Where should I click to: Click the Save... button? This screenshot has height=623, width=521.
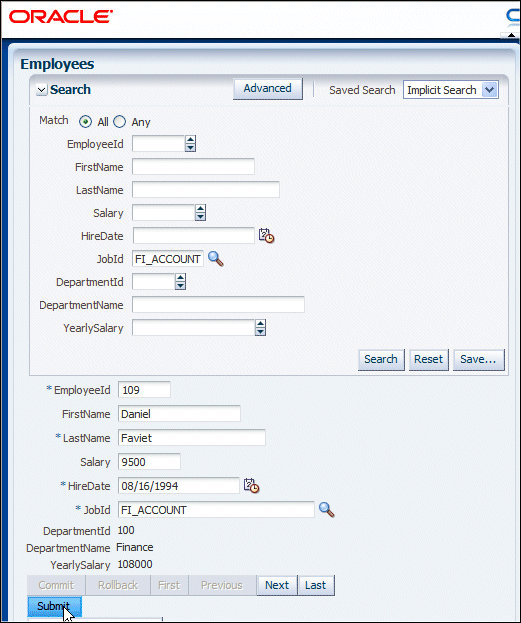[478, 359]
